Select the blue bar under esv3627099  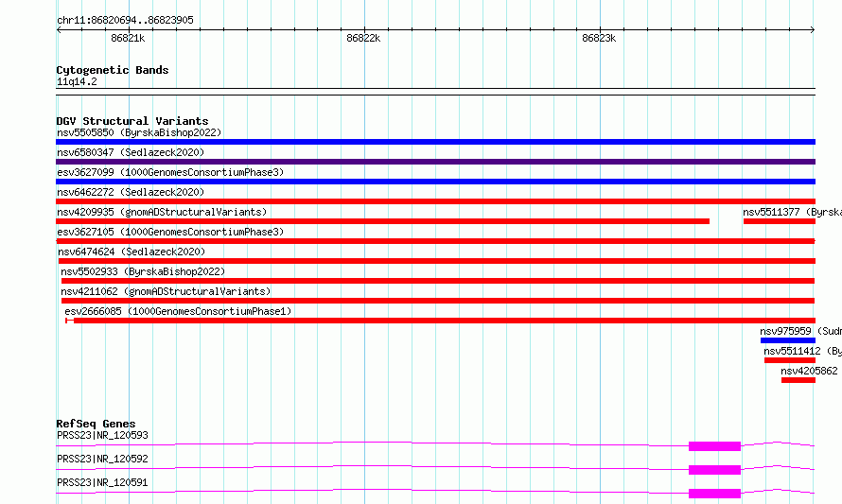435,182
